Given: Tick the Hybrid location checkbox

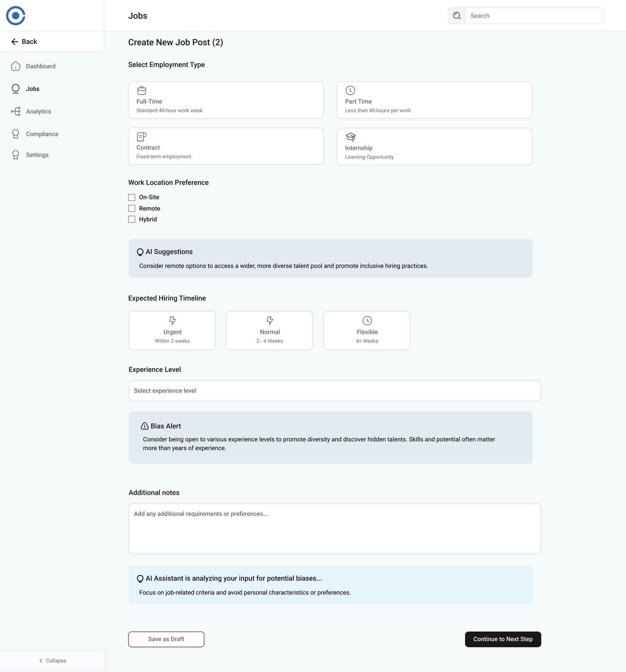Looking at the screenshot, I should 131,219.
